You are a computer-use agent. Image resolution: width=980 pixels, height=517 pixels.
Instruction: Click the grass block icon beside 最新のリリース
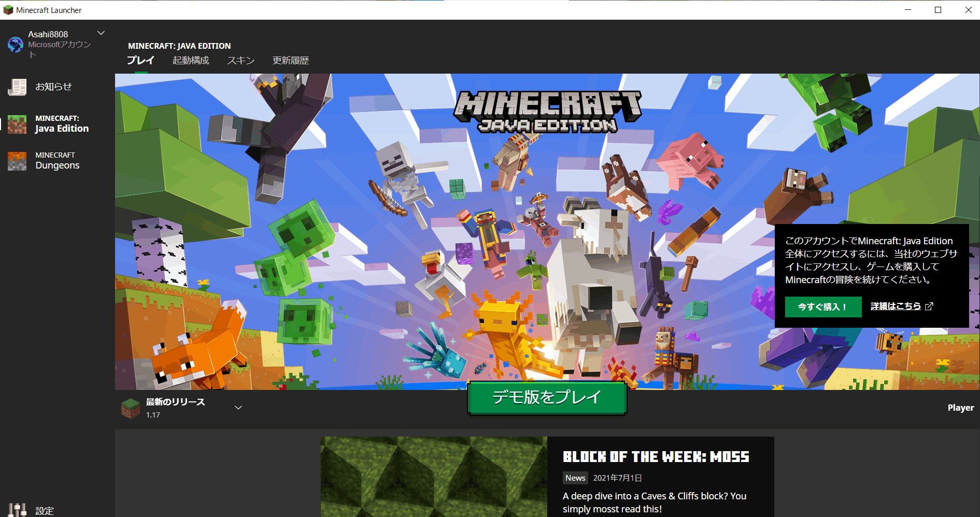tap(131, 408)
